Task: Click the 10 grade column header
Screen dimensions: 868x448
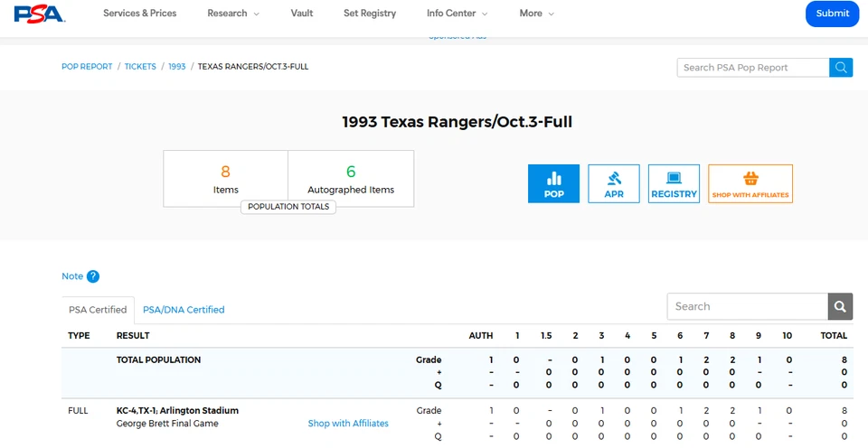Action: point(788,336)
